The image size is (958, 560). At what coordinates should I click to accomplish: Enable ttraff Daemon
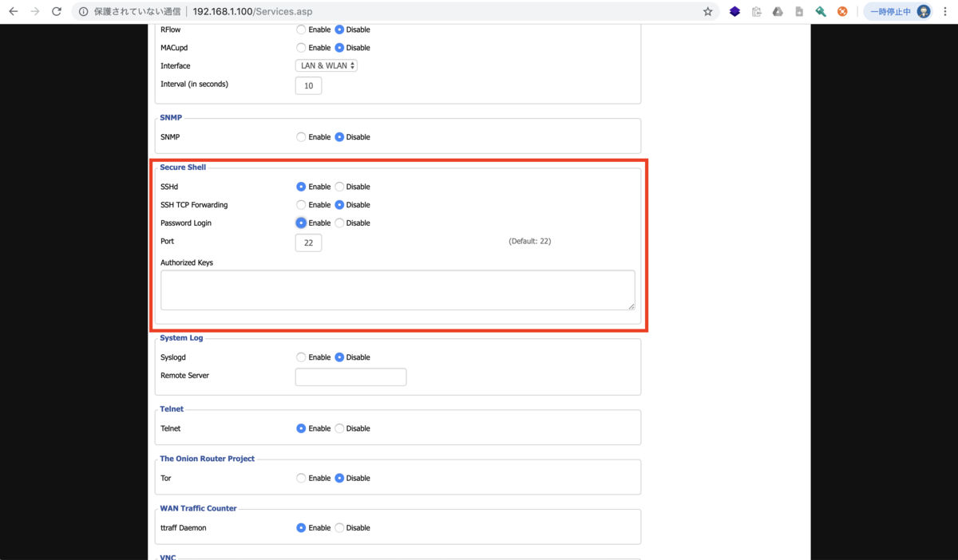point(301,527)
